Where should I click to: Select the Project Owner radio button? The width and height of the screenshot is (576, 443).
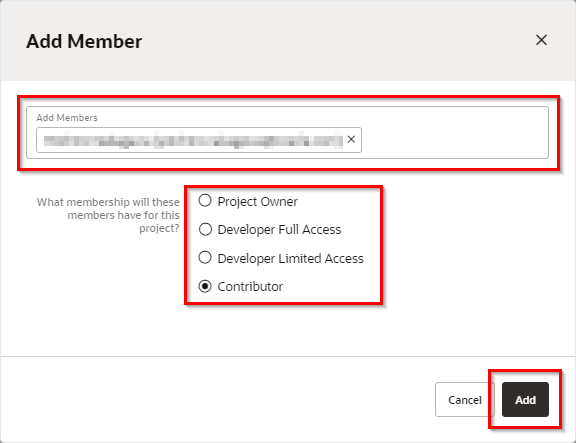(x=205, y=201)
